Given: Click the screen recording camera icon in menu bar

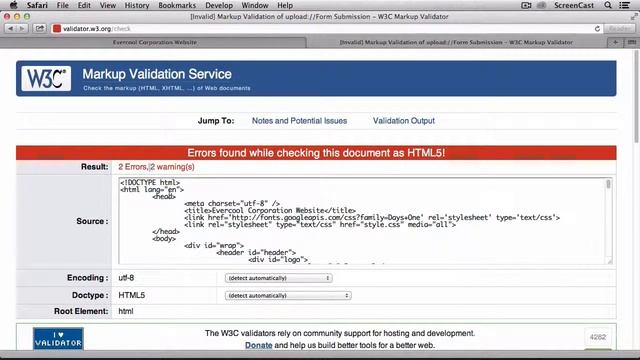Looking at the screenshot, I should 526,5.
